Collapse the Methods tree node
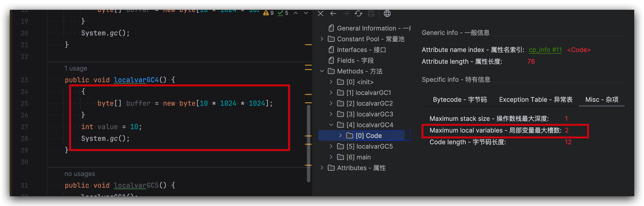Image resolution: width=644 pixels, height=206 pixels. 322,72
